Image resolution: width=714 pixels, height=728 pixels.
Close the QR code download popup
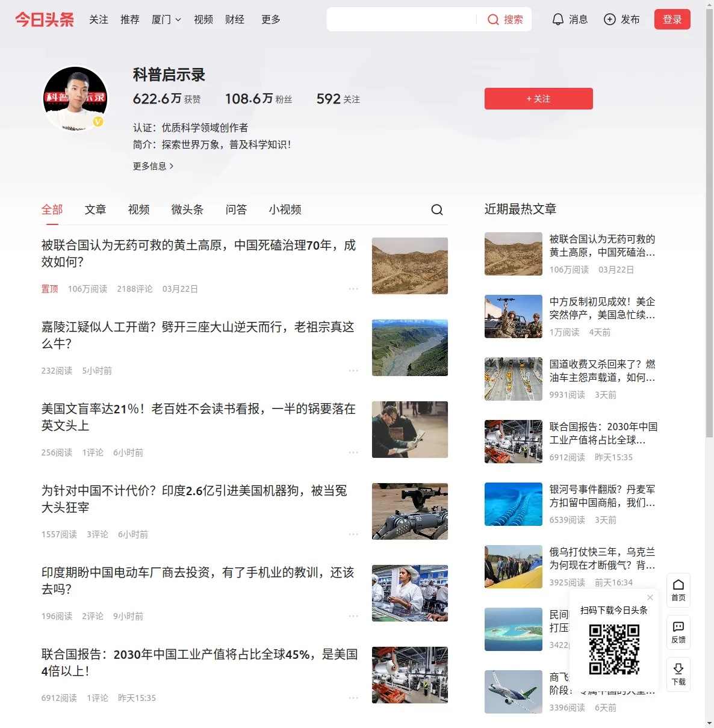[650, 597]
